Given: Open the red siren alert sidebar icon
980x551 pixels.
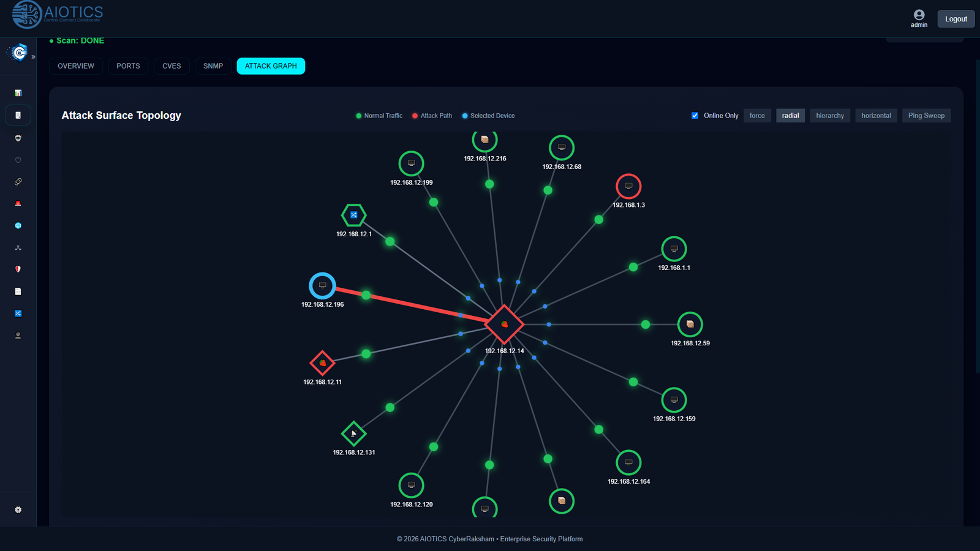Looking at the screenshot, I should pos(18,203).
